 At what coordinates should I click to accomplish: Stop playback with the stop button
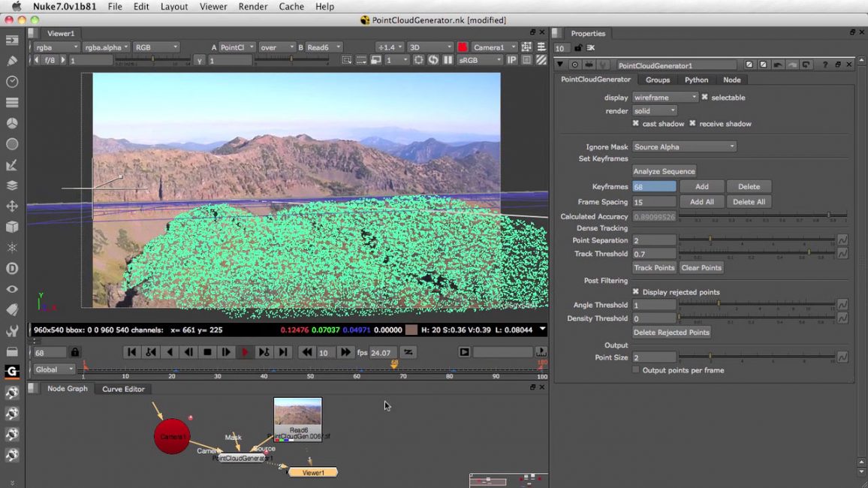(207, 352)
